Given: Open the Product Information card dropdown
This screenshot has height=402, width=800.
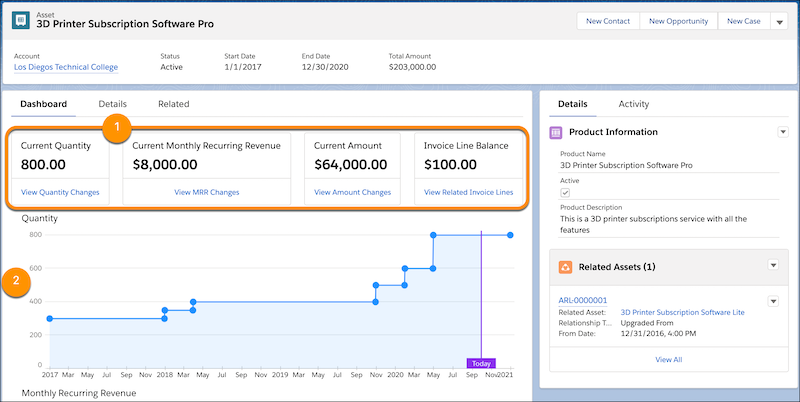Looking at the screenshot, I should [x=783, y=132].
